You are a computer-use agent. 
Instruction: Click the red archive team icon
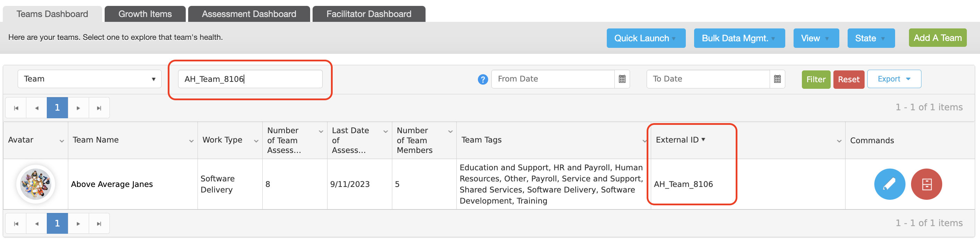[926, 184]
